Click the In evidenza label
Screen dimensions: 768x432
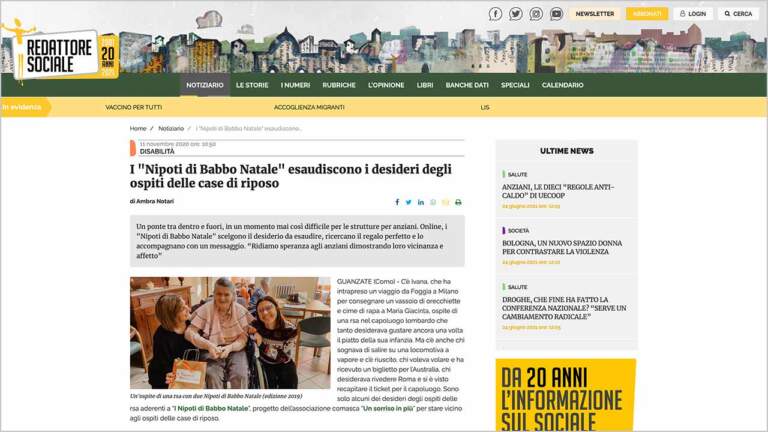[x=23, y=107]
